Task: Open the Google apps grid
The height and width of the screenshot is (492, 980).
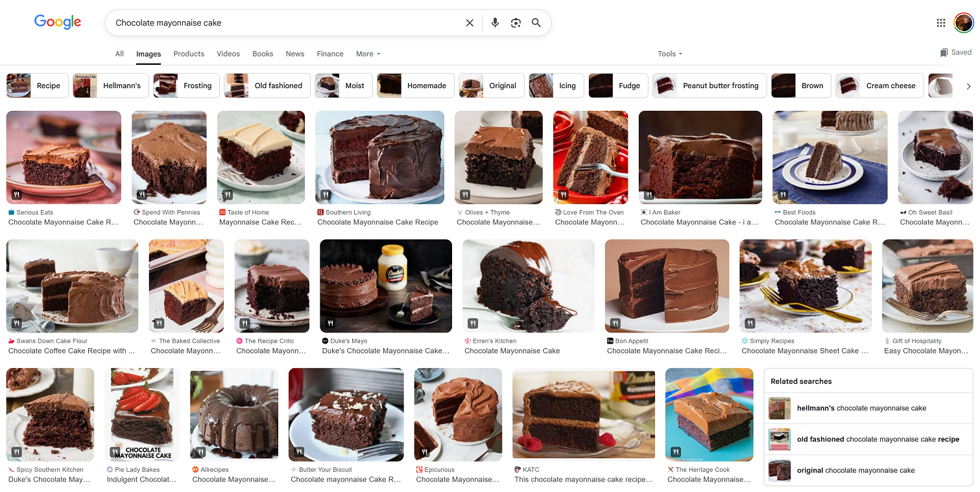Action: (941, 23)
